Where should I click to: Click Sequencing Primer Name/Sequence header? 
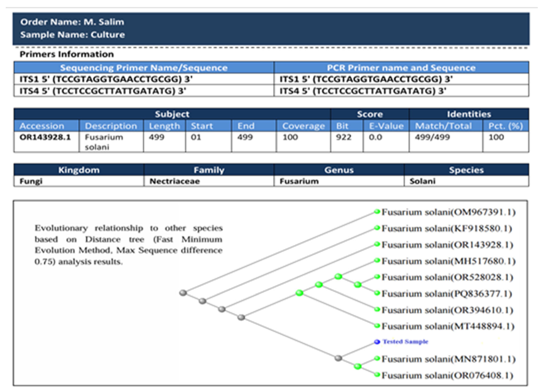click(x=144, y=68)
